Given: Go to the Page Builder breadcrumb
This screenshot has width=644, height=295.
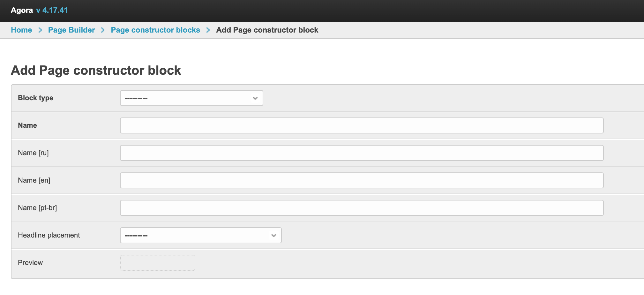Looking at the screenshot, I should click(x=71, y=30).
